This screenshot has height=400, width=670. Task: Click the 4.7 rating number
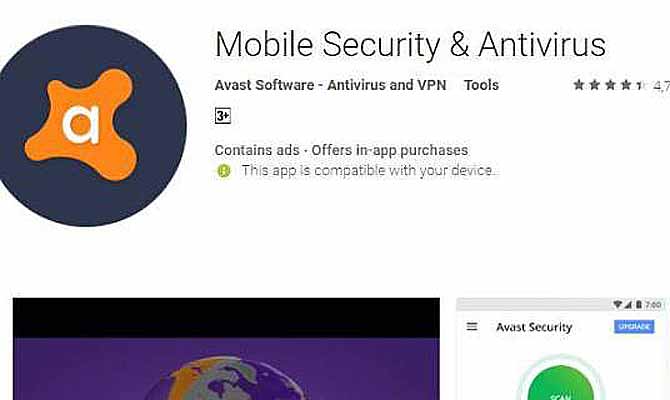[x=661, y=86]
